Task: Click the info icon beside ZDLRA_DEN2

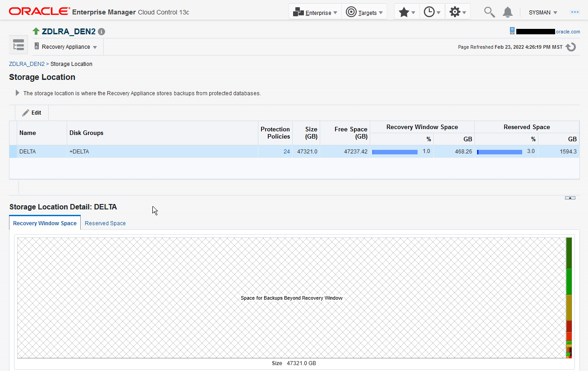Action: tap(101, 32)
